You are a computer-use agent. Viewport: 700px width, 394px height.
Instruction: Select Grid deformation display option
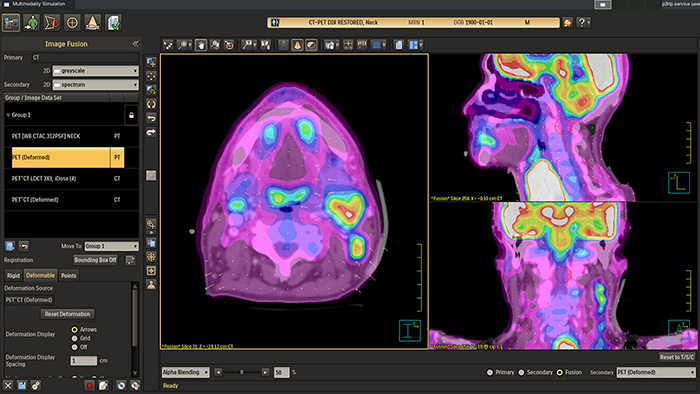point(75,338)
